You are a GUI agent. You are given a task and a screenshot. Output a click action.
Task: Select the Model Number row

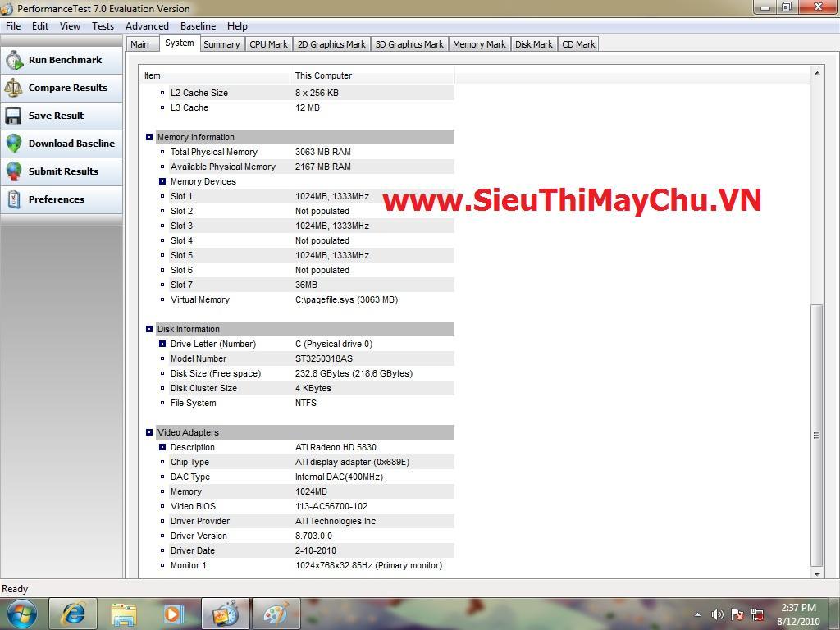point(305,358)
